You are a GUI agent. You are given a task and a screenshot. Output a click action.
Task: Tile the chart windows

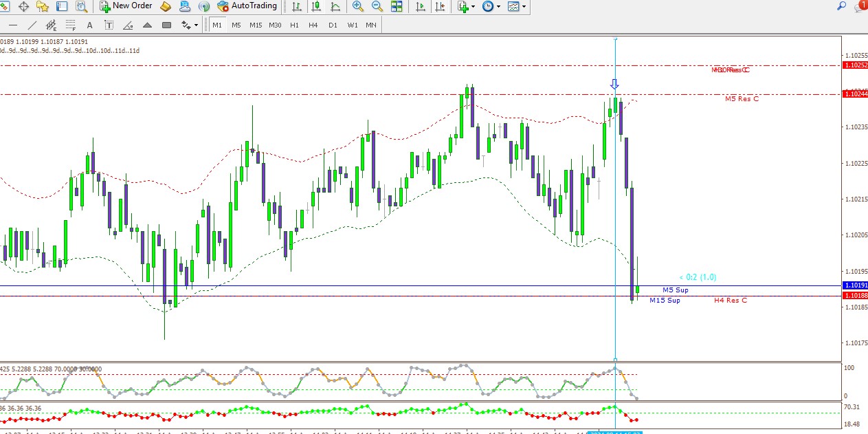(x=397, y=6)
